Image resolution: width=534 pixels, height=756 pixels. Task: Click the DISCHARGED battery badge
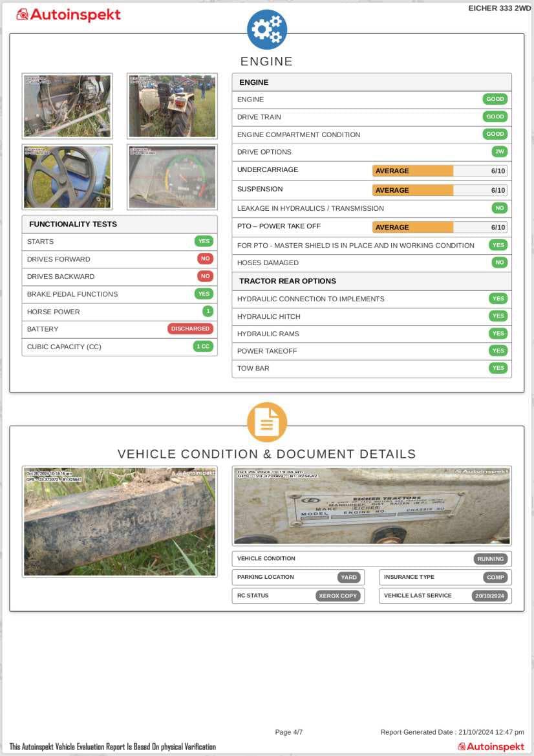(x=190, y=329)
